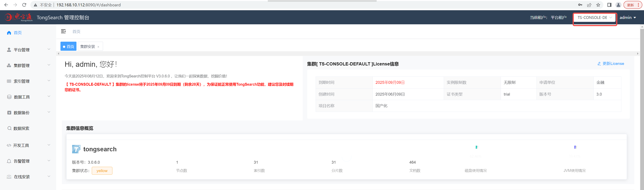Click the browser 更新 update button

pos(633,5)
